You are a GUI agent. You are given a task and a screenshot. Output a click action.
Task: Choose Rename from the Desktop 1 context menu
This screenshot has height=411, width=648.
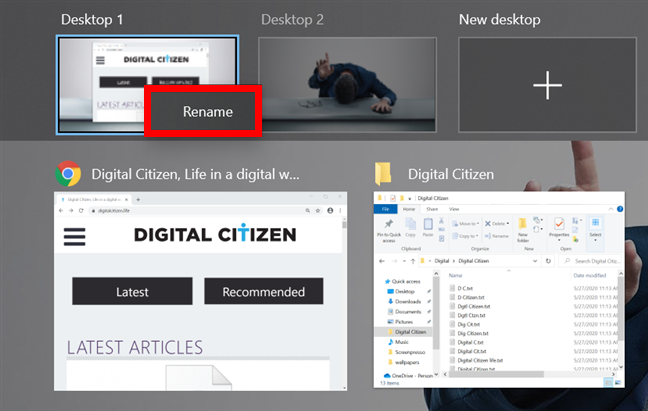[x=203, y=111]
